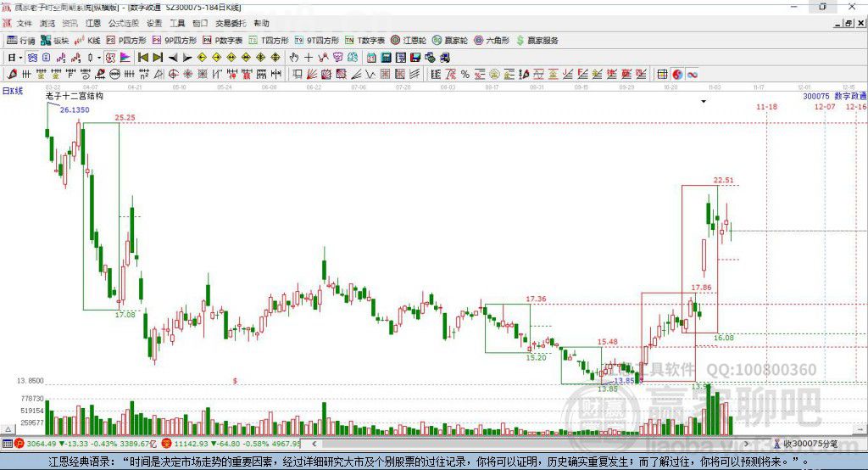Select the crosshair cursor tool
Screen dimensions: 868x470
(x=309, y=58)
